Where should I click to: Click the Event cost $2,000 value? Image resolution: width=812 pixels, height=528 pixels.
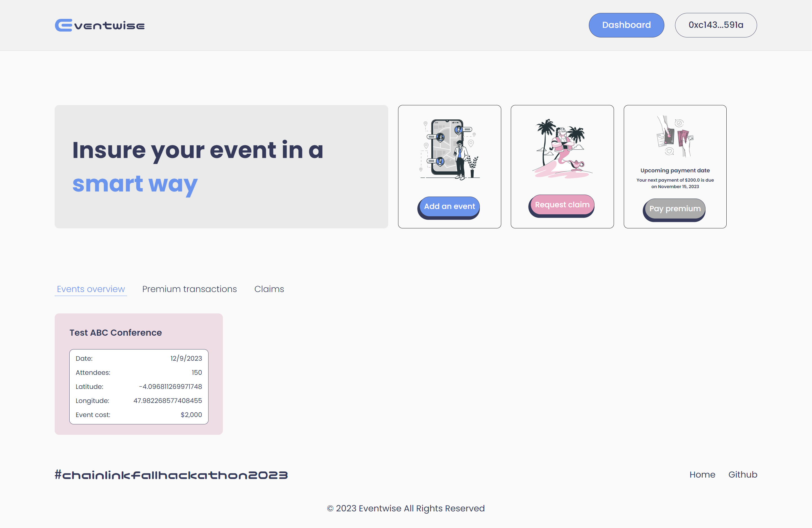click(x=191, y=415)
